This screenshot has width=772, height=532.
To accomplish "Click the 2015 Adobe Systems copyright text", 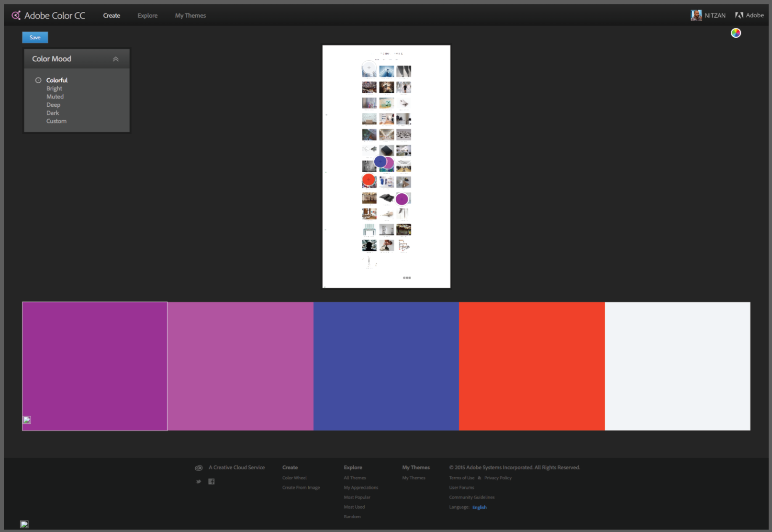I will click(515, 467).
